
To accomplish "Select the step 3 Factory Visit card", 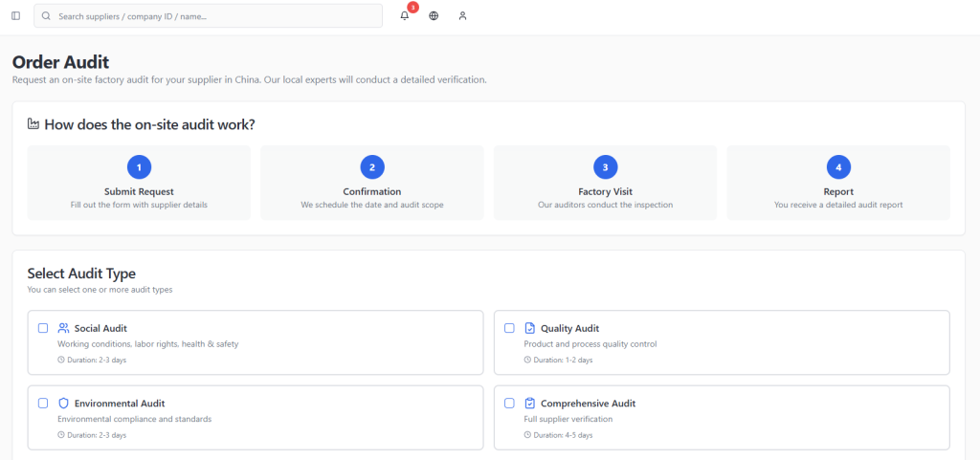I will (605, 183).
